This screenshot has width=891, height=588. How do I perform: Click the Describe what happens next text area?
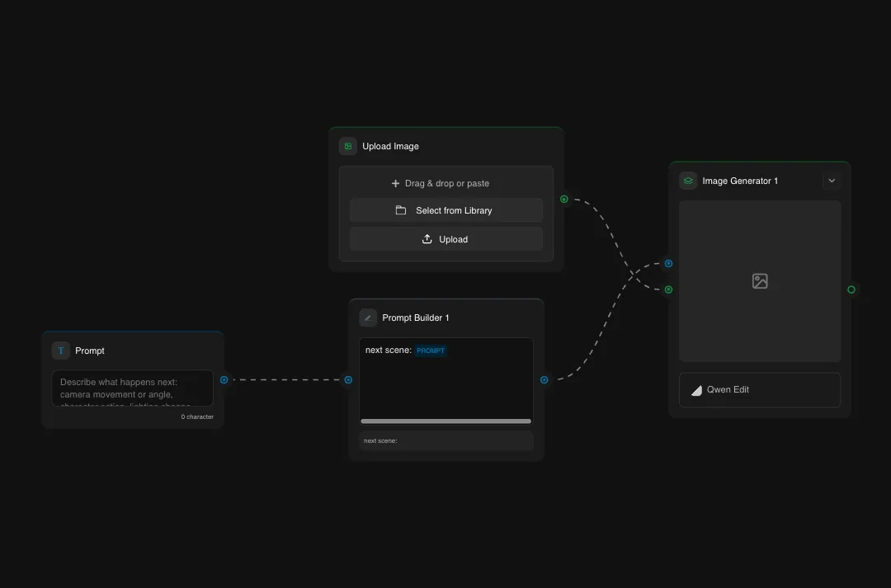point(132,388)
